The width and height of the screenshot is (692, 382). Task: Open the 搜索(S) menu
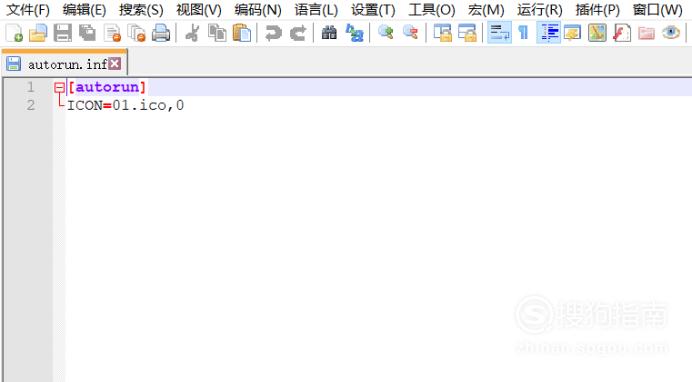pyautogui.click(x=141, y=10)
